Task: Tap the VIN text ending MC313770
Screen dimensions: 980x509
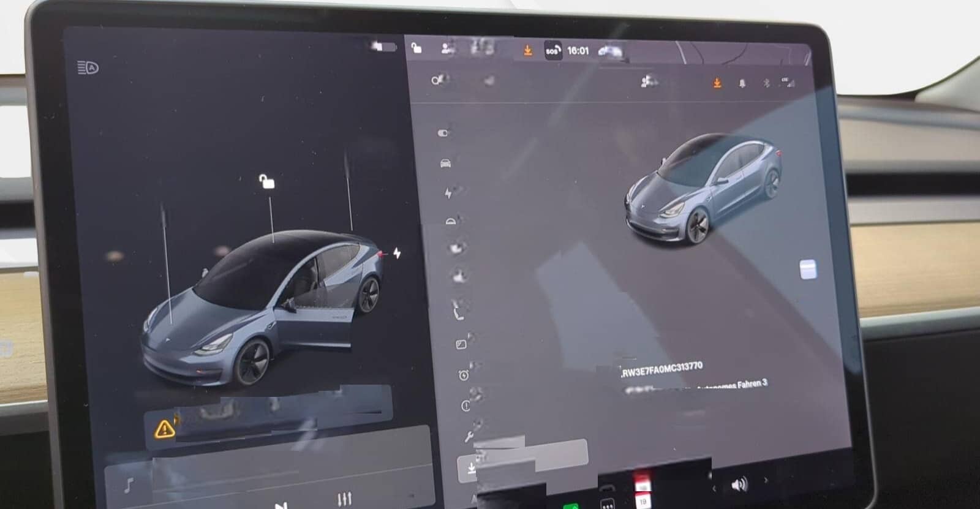Action: pyautogui.click(x=662, y=369)
